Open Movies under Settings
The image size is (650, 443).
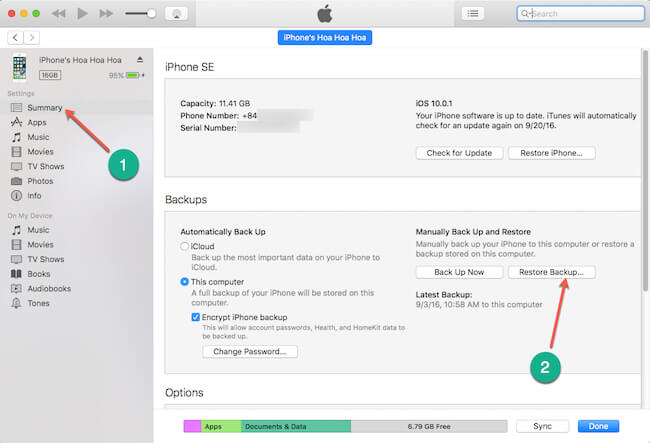(x=40, y=152)
